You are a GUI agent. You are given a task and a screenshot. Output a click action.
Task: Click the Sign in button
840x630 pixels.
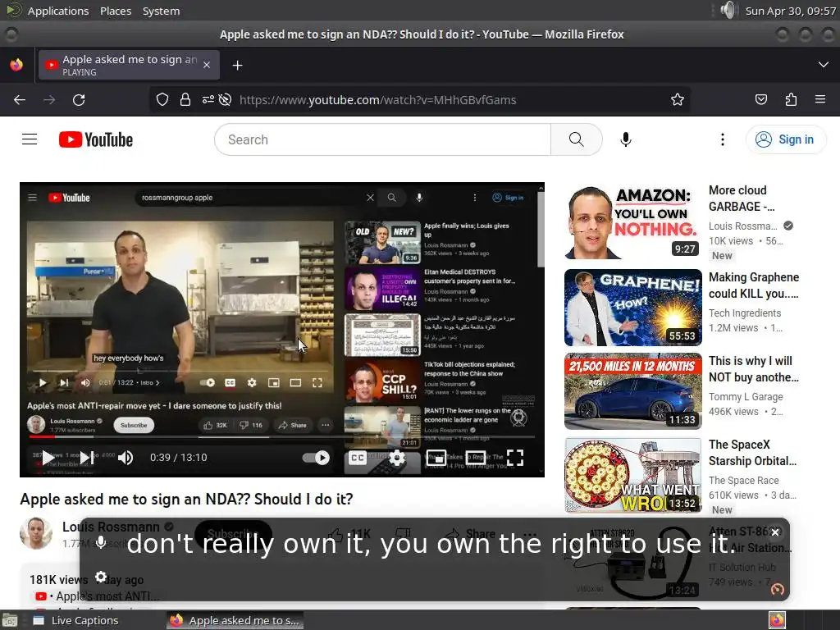tap(785, 139)
